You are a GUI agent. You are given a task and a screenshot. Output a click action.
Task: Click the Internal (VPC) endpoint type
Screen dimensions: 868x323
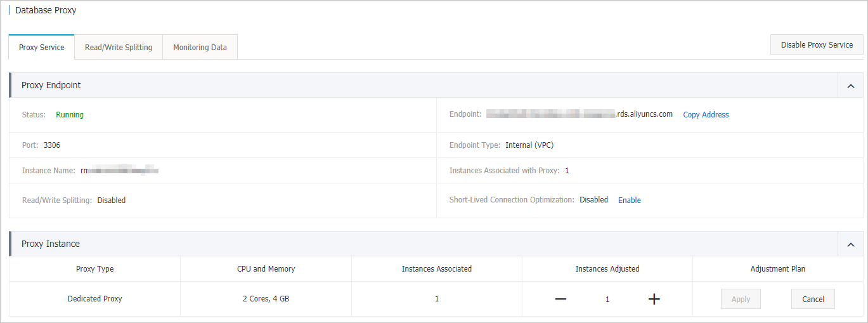click(x=530, y=145)
